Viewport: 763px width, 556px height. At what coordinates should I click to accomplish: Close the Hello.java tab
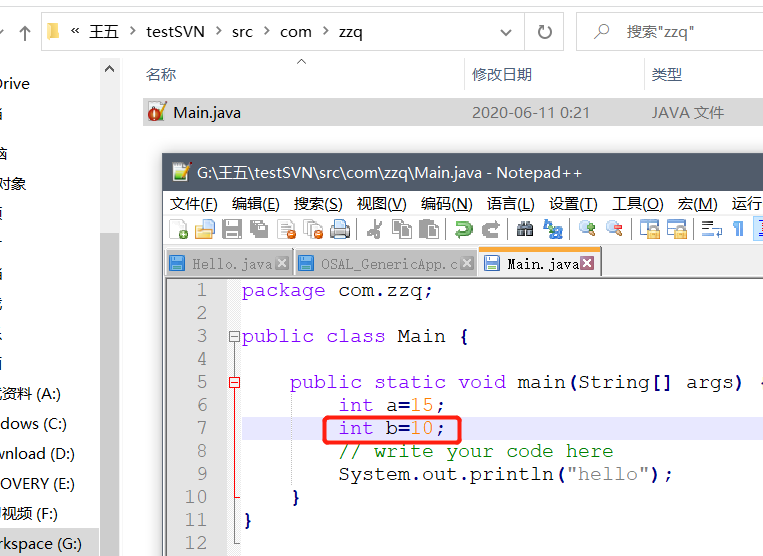point(282,263)
